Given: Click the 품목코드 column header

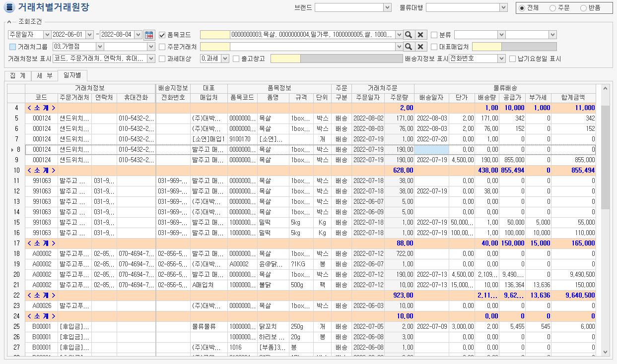Looking at the screenshot, I should 242,98.
